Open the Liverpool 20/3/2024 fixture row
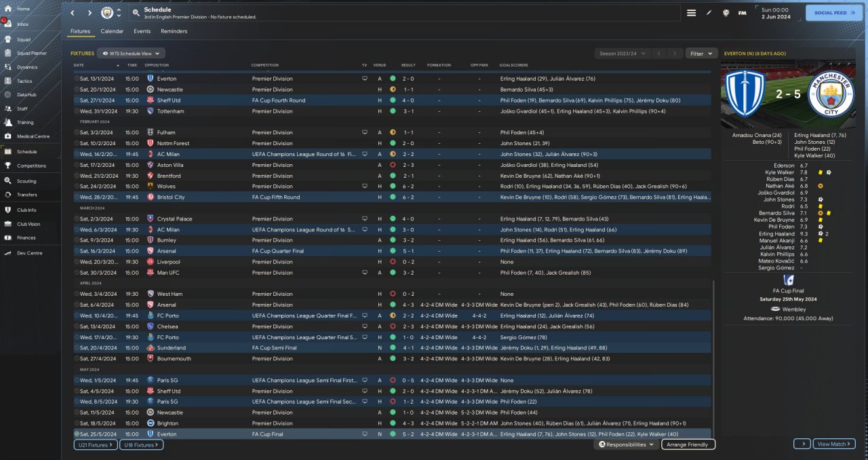Viewport: 868px width, 460px height. (x=393, y=262)
